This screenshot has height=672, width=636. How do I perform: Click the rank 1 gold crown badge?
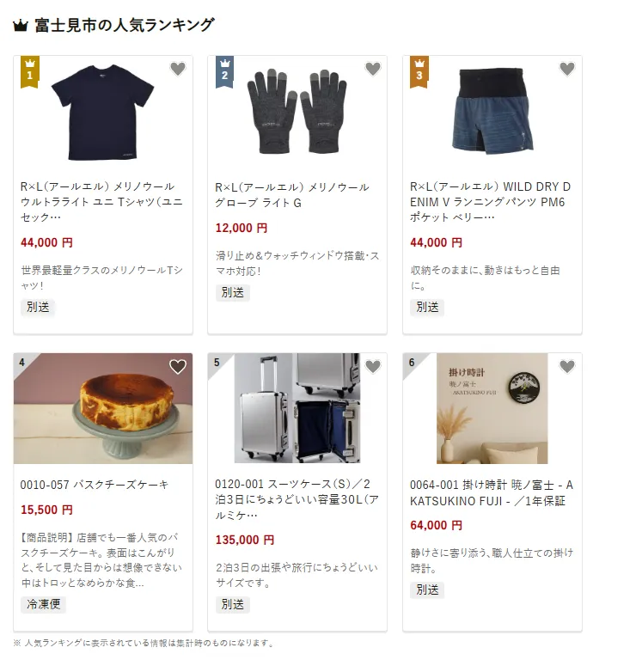click(x=29, y=72)
